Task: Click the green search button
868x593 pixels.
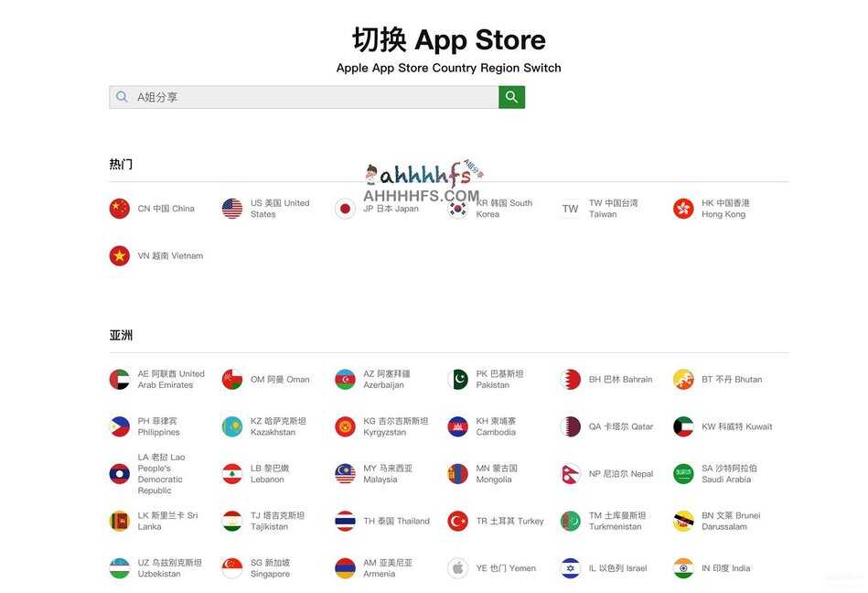Action: pyautogui.click(x=511, y=97)
